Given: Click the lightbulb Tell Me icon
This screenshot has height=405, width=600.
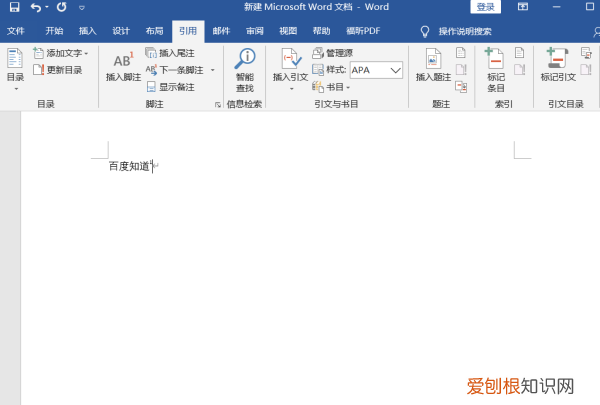Looking at the screenshot, I should pyautogui.click(x=425, y=31).
